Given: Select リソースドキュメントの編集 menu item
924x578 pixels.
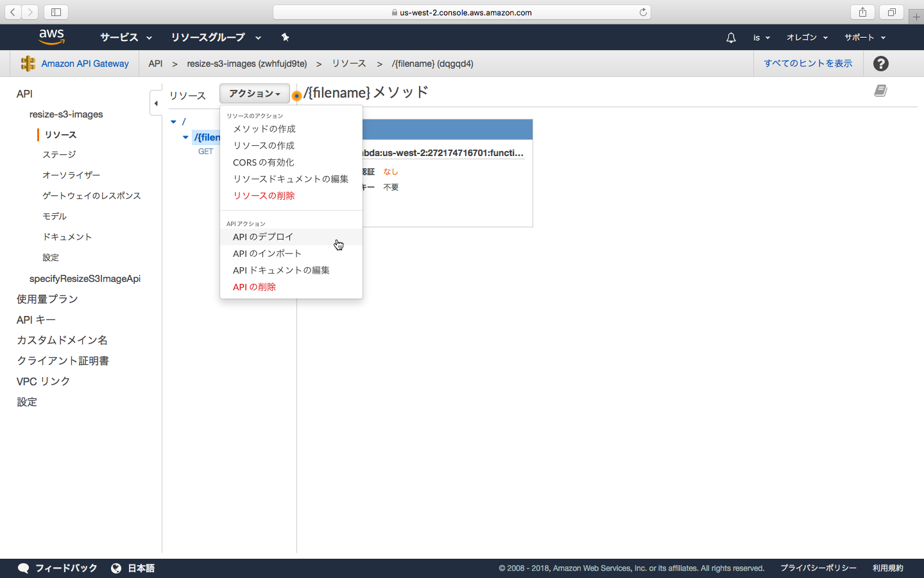Looking at the screenshot, I should click(x=291, y=179).
